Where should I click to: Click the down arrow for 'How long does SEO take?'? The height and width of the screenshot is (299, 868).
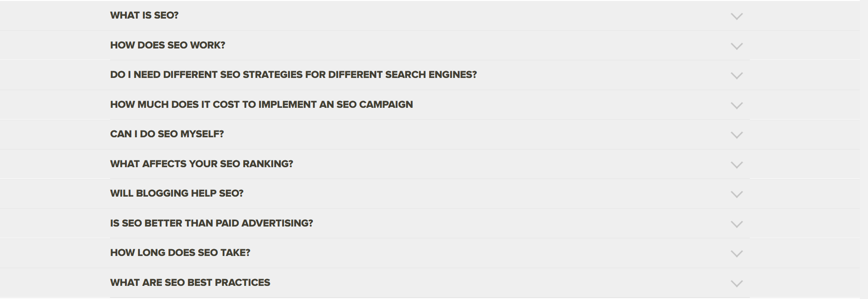[737, 254]
